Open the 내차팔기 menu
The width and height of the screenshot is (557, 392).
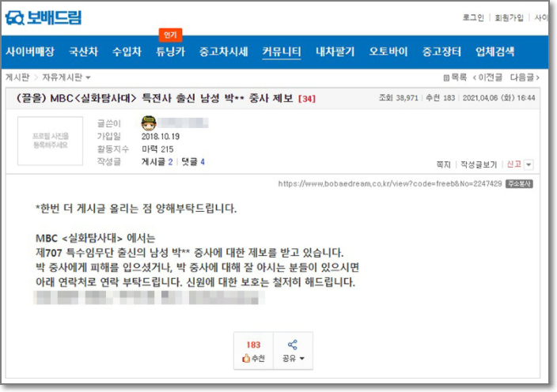pyautogui.click(x=335, y=52)
